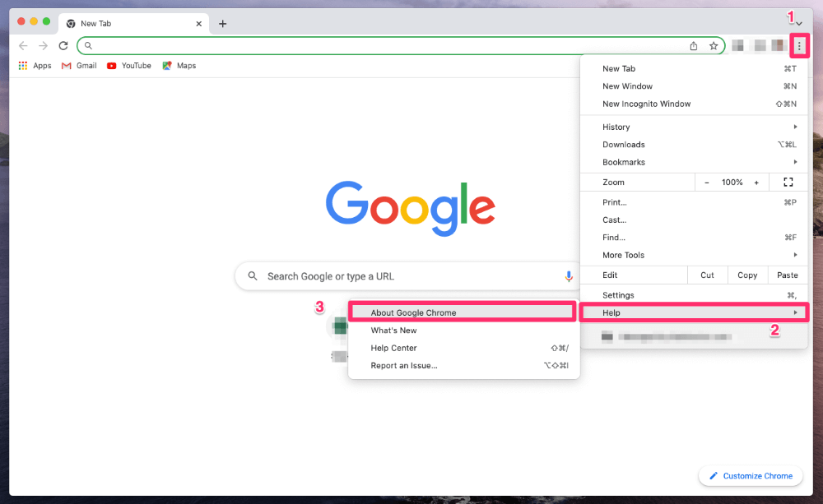Increase zoom with the plus button

coord(756,183)
